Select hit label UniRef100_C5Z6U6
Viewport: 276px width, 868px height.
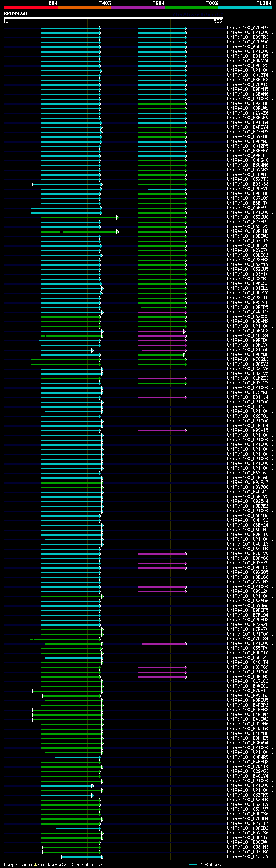coord(248,217)
